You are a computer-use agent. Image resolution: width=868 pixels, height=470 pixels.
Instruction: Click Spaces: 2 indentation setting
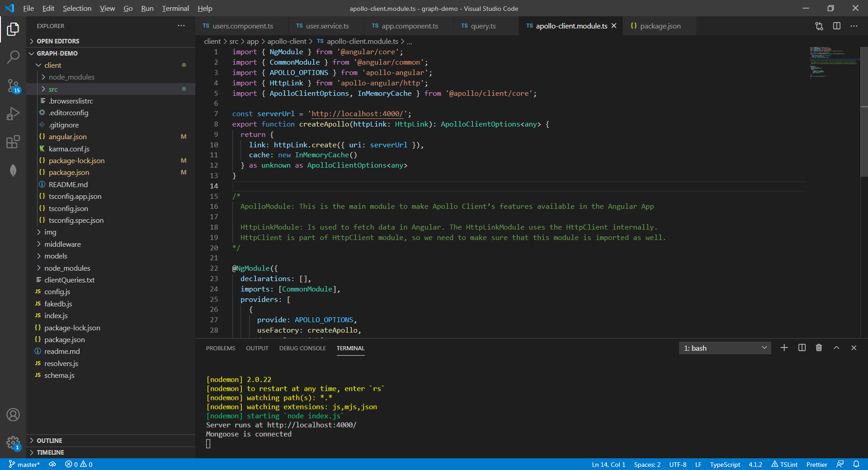647,464
